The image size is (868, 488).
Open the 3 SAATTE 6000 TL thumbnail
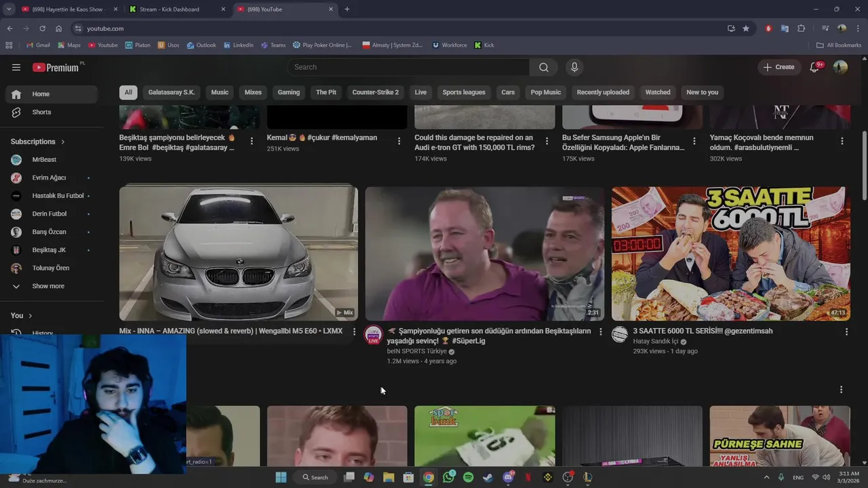731,253
